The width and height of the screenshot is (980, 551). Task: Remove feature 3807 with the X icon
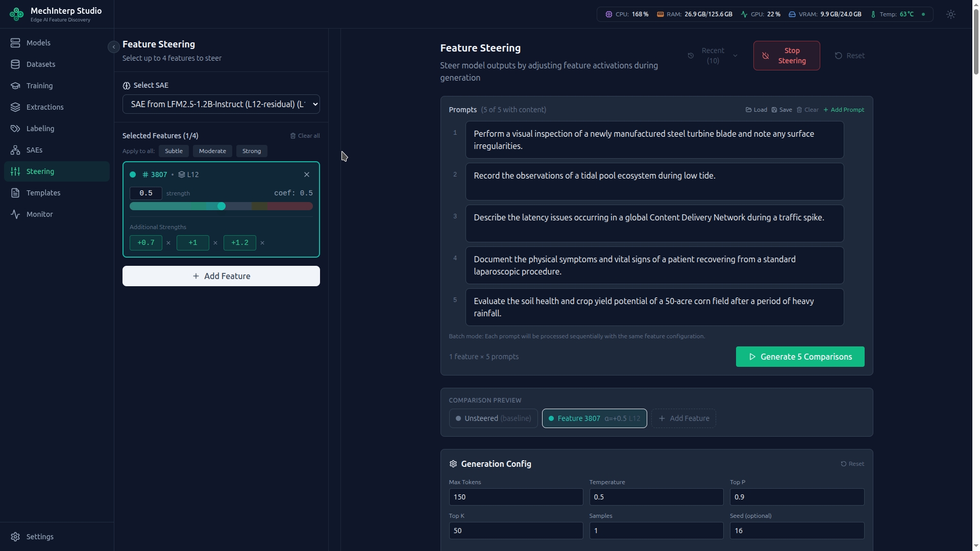307,174
